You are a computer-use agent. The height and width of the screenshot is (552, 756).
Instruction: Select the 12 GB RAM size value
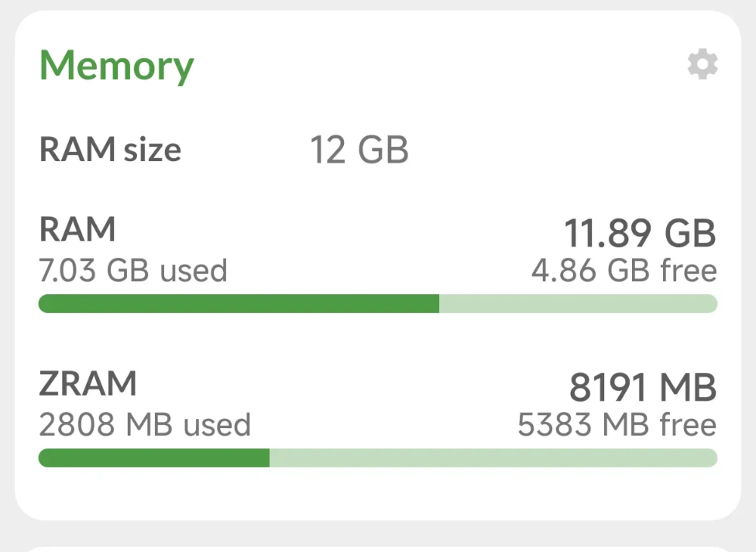[x=359, y=149]
